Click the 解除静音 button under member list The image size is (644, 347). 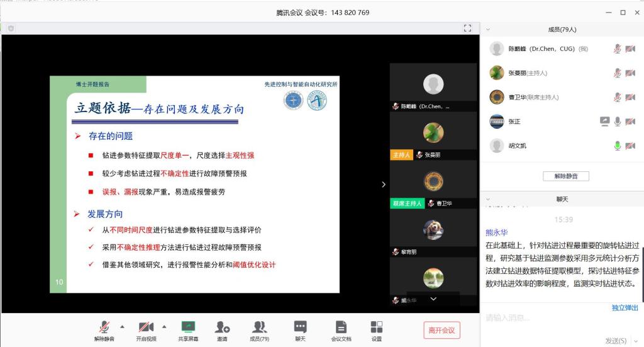click(565, 176)
